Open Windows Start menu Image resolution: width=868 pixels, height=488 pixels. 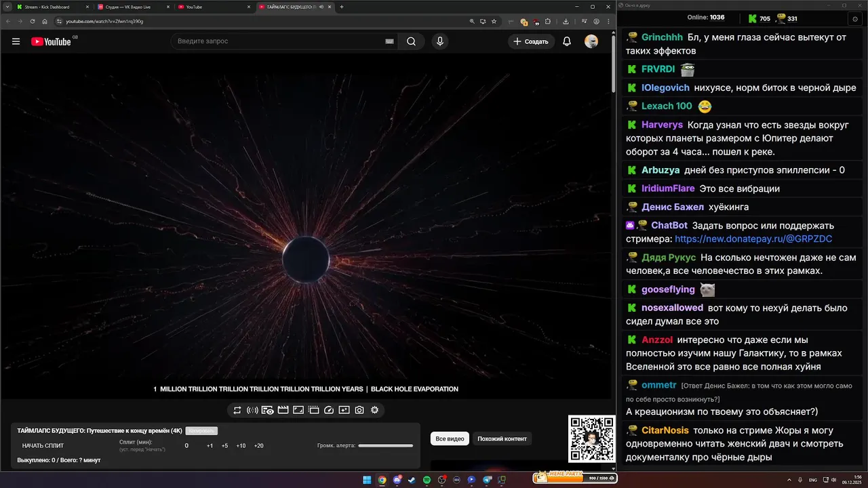click(x=367, y=480)
